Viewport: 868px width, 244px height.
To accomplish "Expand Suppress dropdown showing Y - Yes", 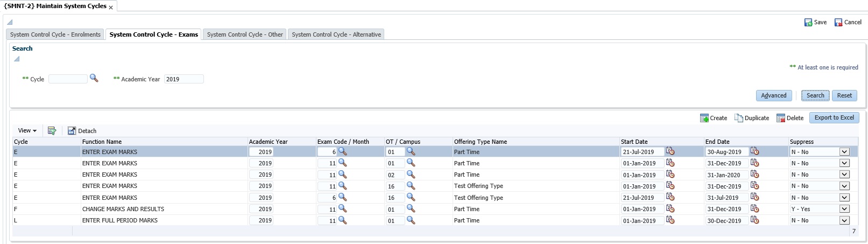I will coord(844,209).
